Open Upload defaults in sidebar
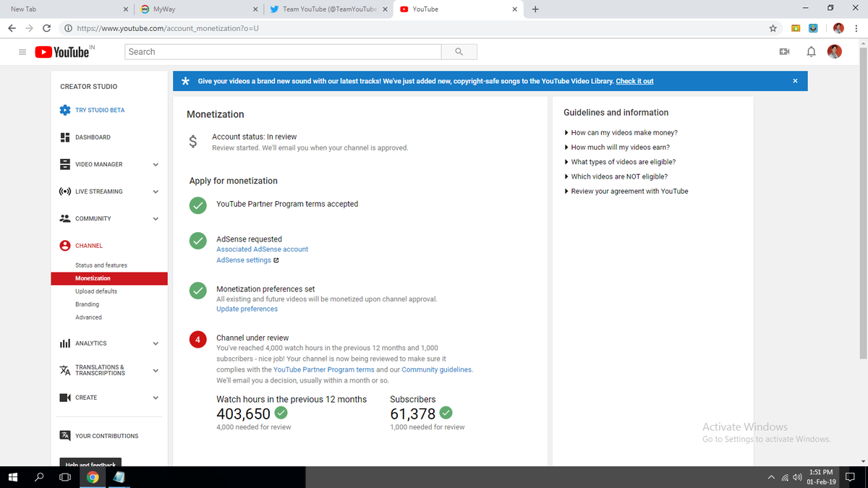The height and width of the screenshot is (488, 868). point(96,291)
